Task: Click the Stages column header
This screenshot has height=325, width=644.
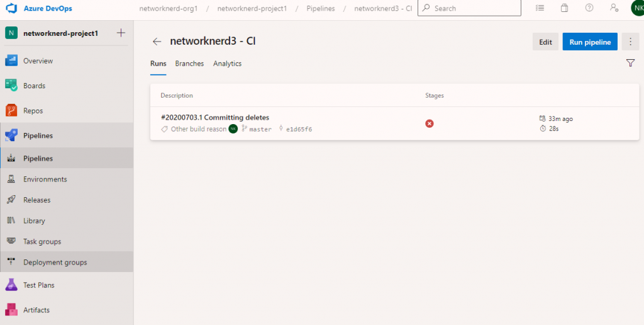Action: click(x=435, y=96)
